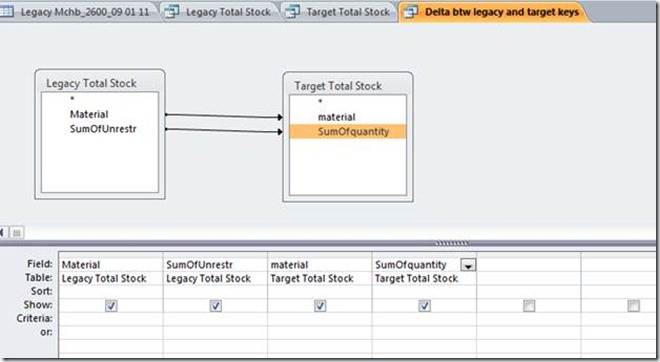Click Table cell under Material column

(x=111, y=278)
